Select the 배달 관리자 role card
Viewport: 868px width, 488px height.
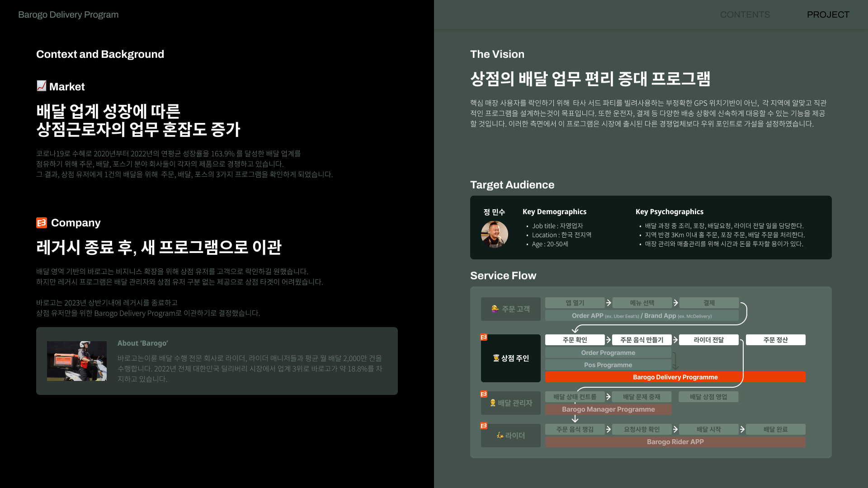(511, 403)
